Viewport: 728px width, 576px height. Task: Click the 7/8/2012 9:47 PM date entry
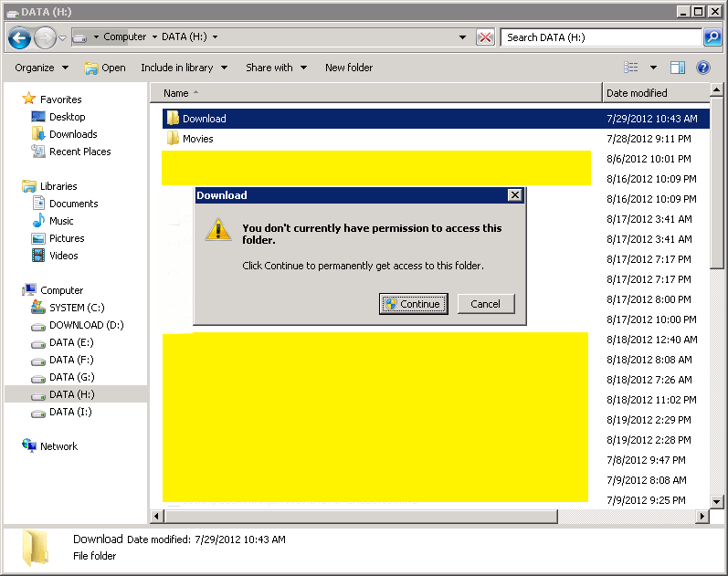[646, 460]
